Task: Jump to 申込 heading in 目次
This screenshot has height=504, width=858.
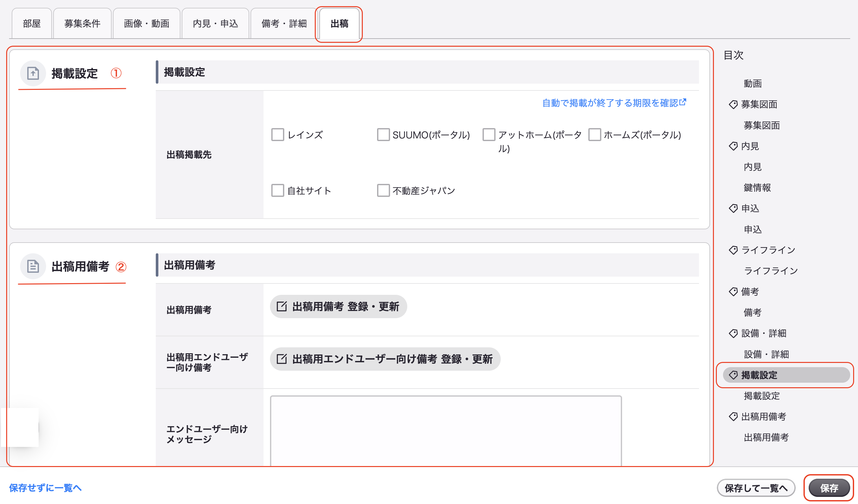Action: 750,208
